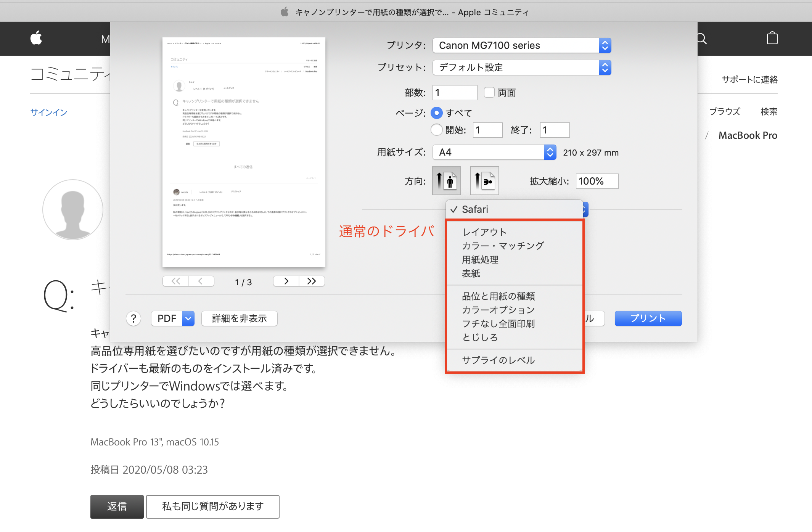Image resolution: width=812 pixels, height=532 pixels.
Task: Open the PDF dropdown arrow
Action: [x=188, y=318]
